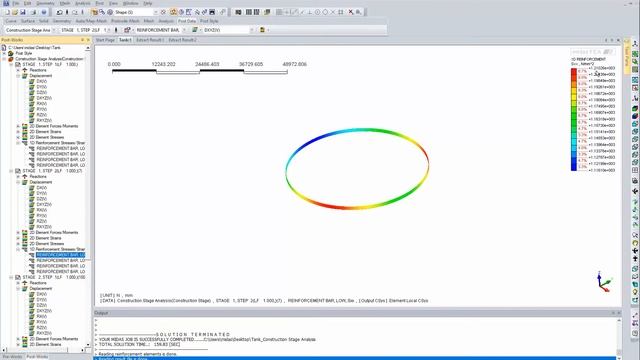Open the Window menu
The height and width of the screenshot is (360, 640).
coord(131,3)
